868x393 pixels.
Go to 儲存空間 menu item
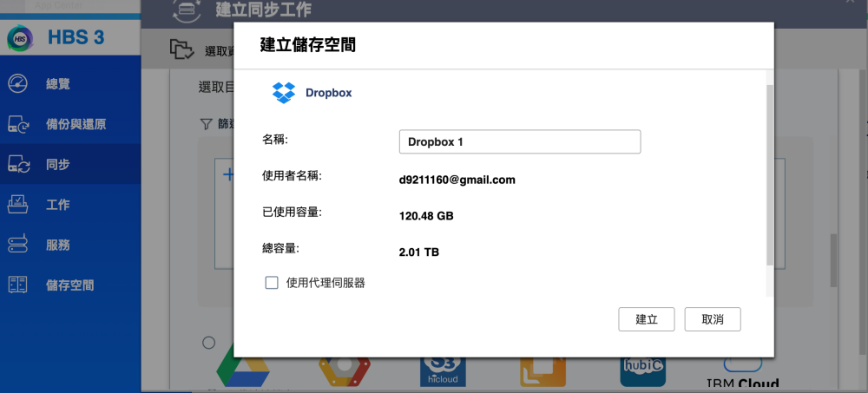[69, 285]
